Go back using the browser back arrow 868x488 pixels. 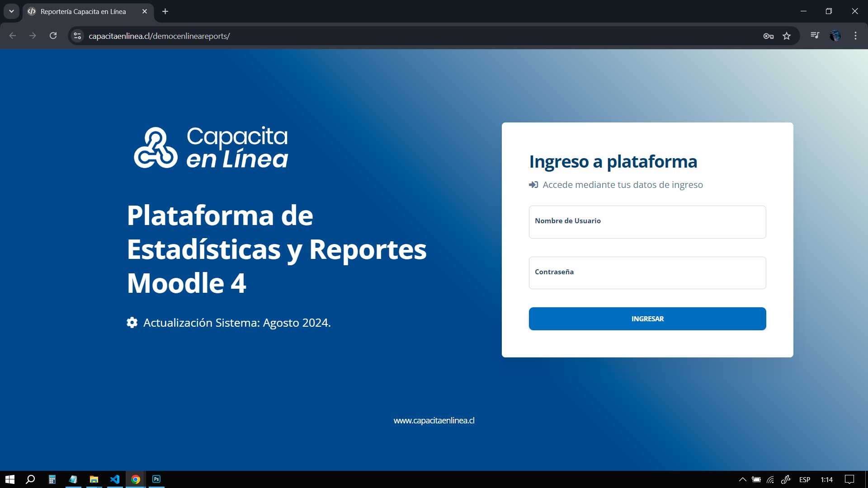point(13,36)
